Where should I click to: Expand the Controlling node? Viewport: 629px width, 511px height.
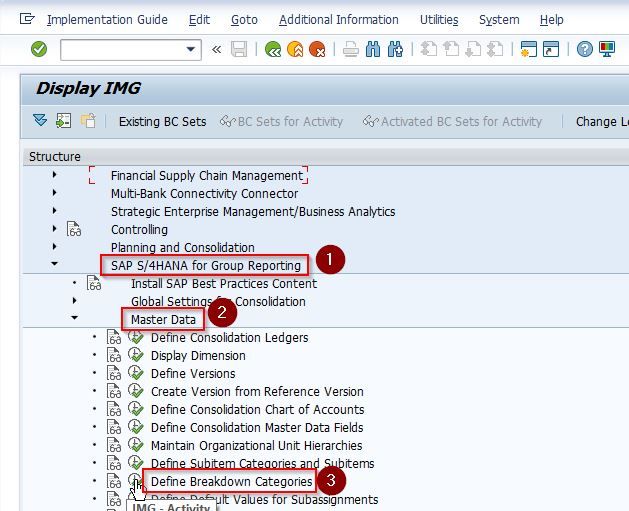point(55,229)
